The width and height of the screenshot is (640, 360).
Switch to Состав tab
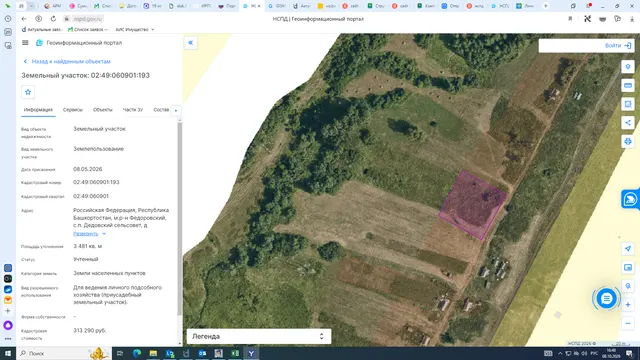pos(161,110)
